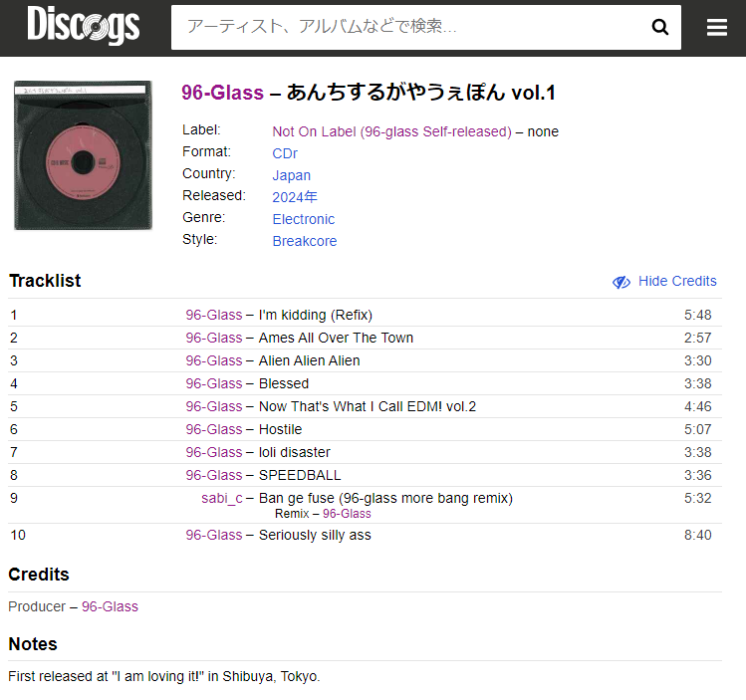
Task: Click track title "Seriously silly ass"
Action: (x=315, y=535)
